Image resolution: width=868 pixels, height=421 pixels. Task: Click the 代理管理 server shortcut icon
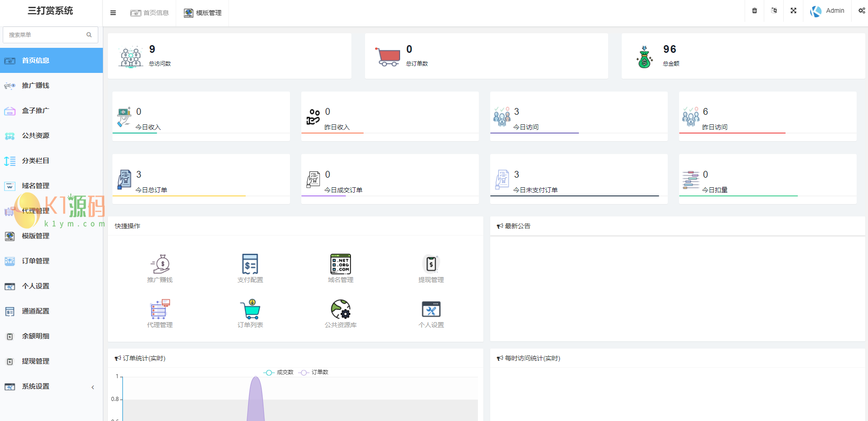click(160, 309)
